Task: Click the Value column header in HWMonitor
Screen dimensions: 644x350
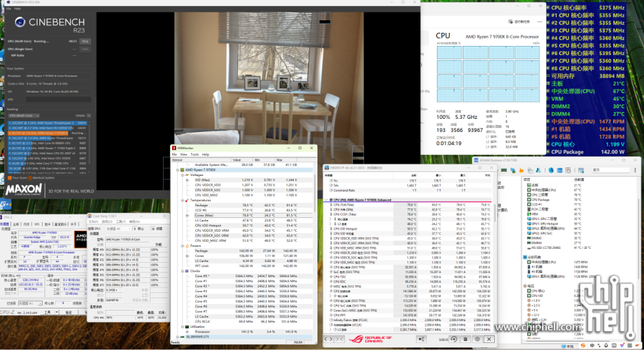Action: tap(242, 160)
